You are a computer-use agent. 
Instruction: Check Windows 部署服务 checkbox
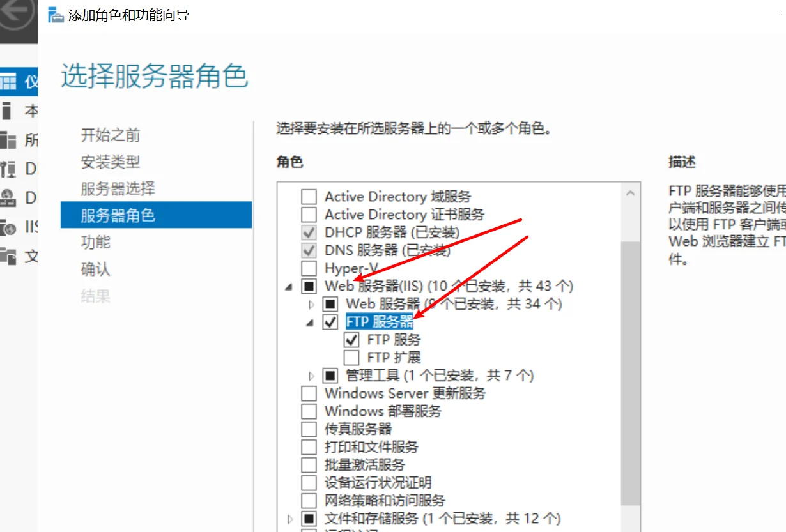309,411
